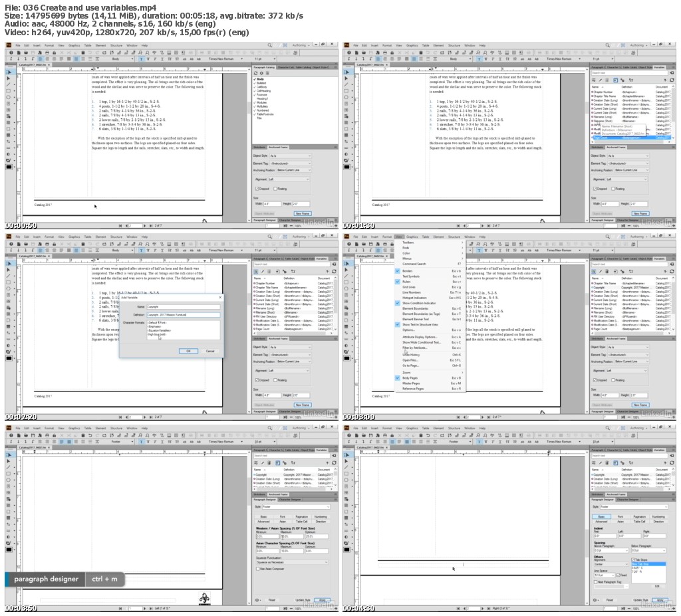Click Help icon in 00:00:50 frame toolbar

(x=11, y=52)
